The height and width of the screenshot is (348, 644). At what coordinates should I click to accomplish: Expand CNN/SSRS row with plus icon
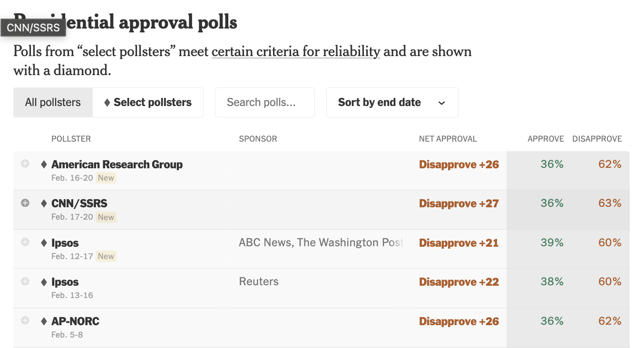25,203
